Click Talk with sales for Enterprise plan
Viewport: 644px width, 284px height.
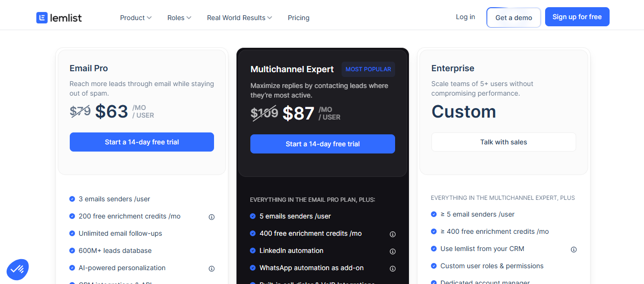point(503,142)
